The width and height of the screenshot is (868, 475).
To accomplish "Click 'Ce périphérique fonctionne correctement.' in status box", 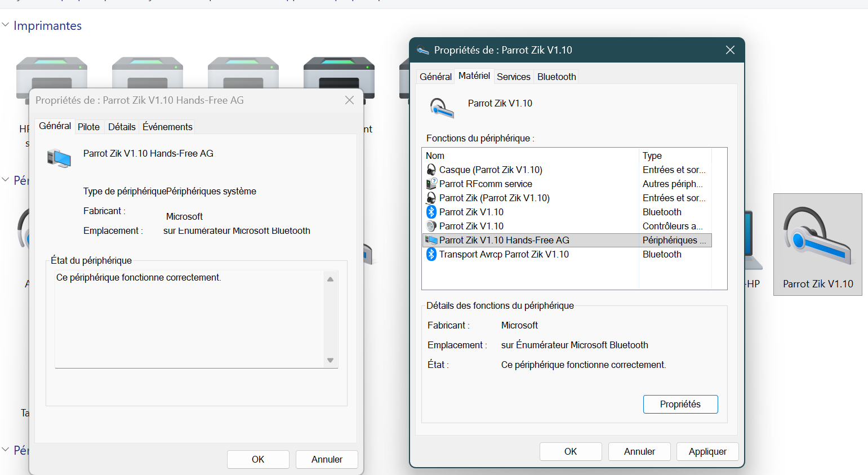I will tap(139, 277).
